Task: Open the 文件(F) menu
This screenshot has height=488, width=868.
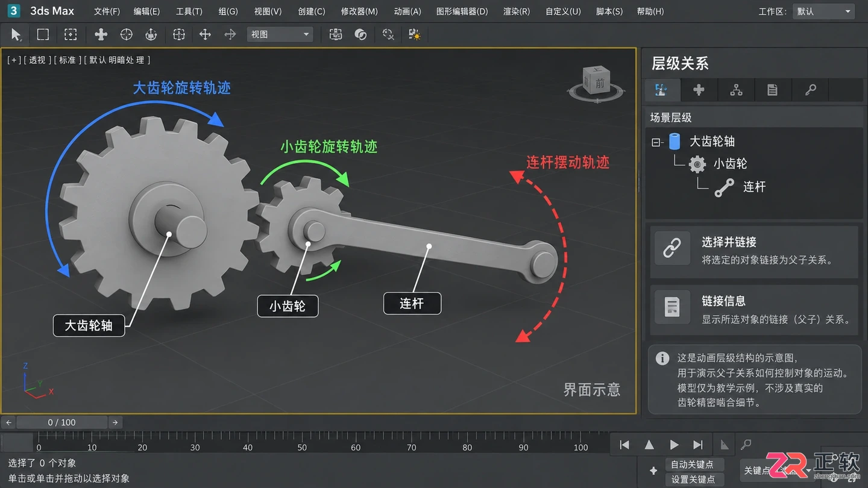Action: pyautogui.click(x=107, y=11)
